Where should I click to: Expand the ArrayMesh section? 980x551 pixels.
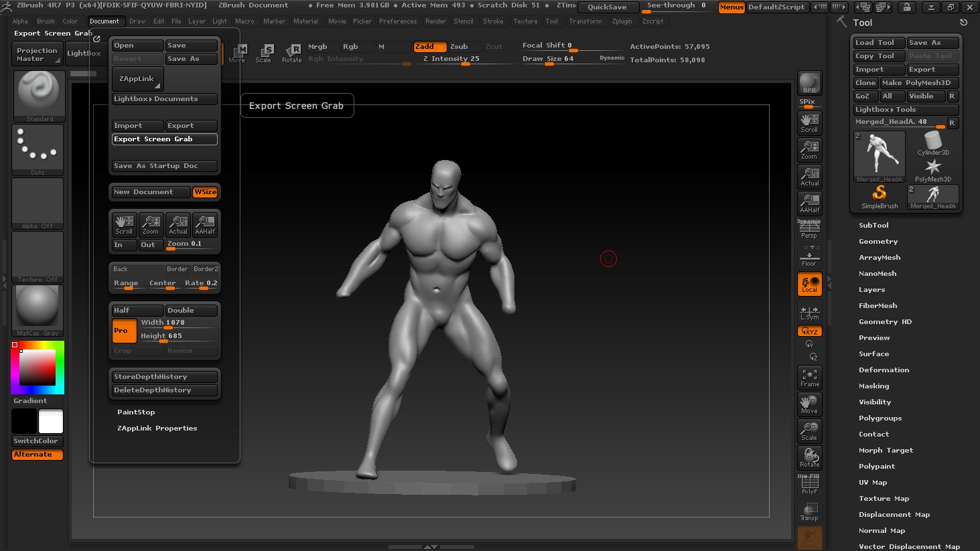(x=880, y=258)
